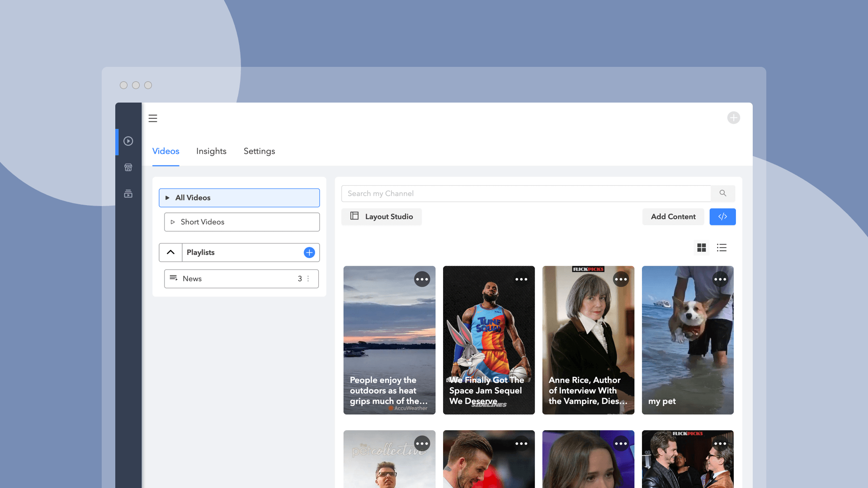Open the Settings tab
868x488 pixels.
259,151
